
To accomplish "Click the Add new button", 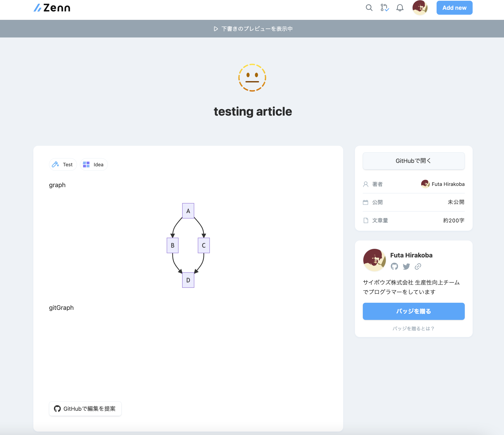I will click(x=454, y=8).
